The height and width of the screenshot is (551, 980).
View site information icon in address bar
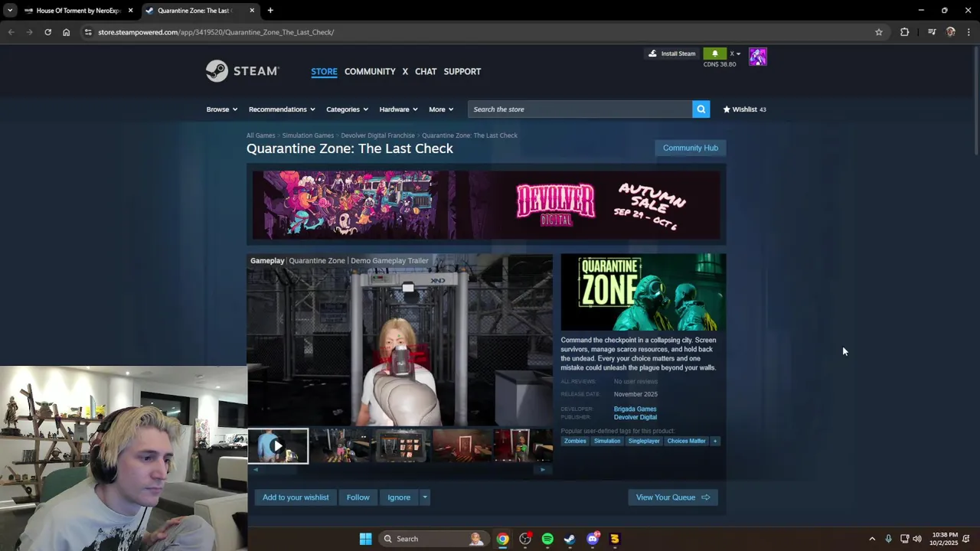tap(88, 32)
